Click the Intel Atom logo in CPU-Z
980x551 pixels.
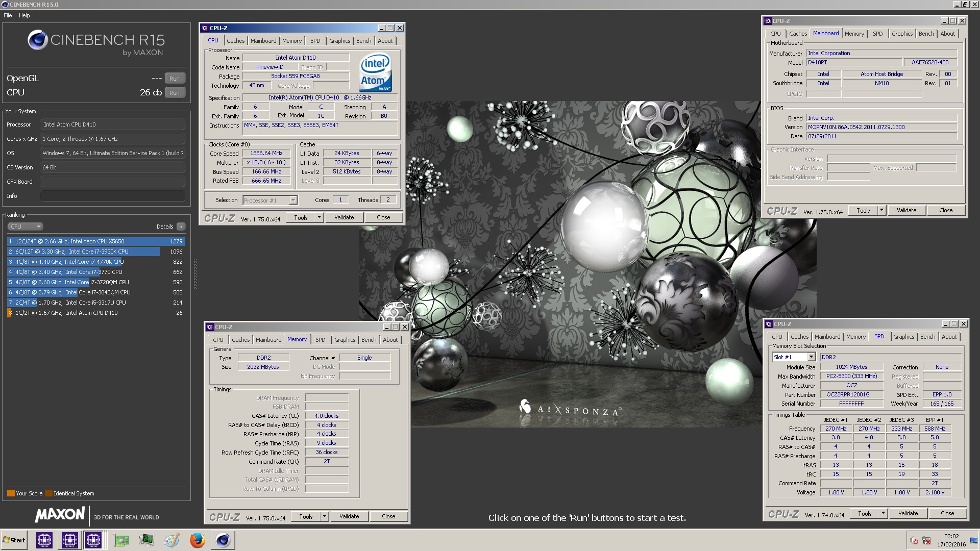(x=376, y=73)
